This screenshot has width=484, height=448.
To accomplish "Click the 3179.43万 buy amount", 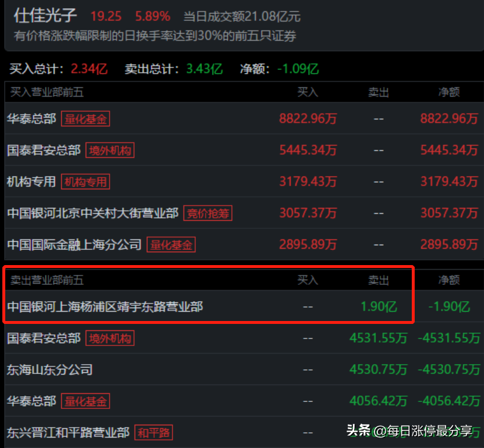I will pos(308,182).
